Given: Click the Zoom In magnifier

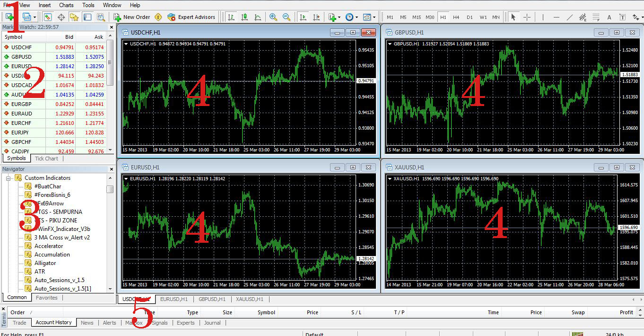Looking at the screenshot, I should click(x=273, y=17).
